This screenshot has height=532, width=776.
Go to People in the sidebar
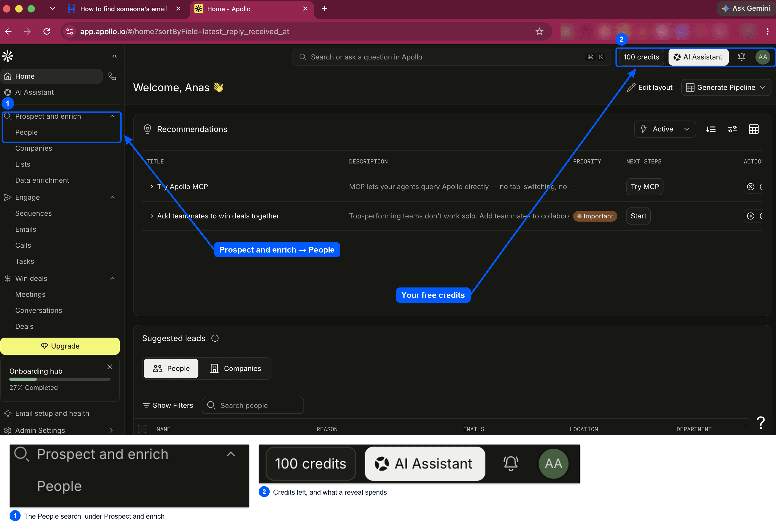tap(26, 132)
